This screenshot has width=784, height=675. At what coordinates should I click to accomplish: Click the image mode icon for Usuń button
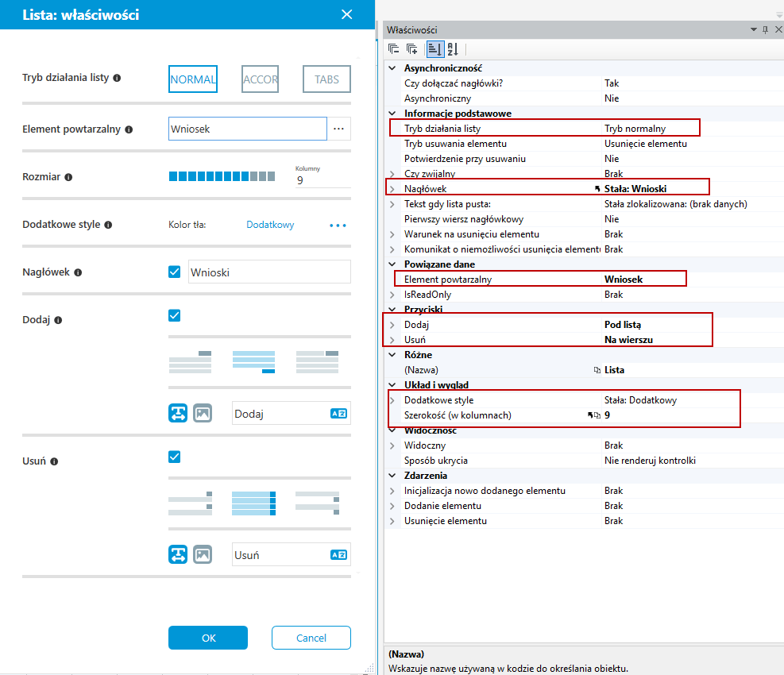click(203, 554)
